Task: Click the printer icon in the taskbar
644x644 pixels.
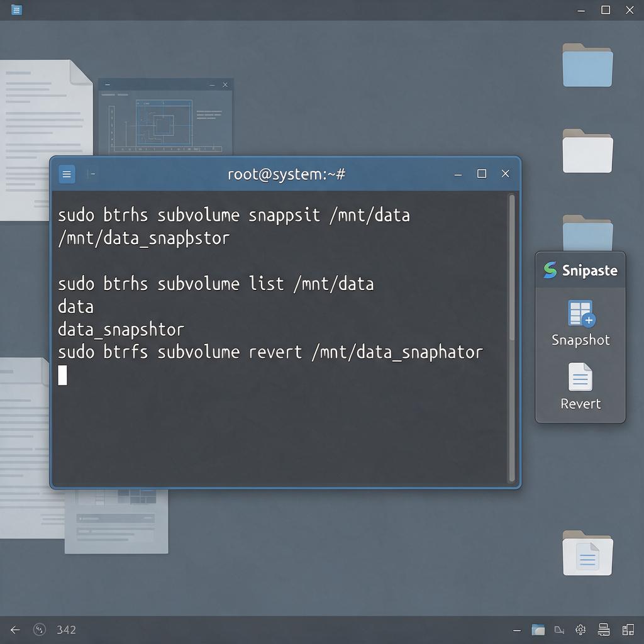Action: pyautogui.click(x=604, y=629)
